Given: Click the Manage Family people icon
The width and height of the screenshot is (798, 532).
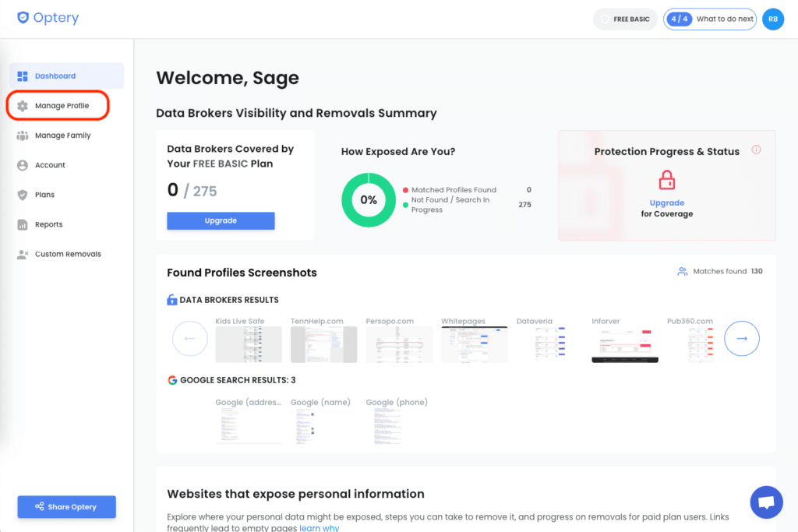Looking at the screenshot, I should click(x=23, y=136).
